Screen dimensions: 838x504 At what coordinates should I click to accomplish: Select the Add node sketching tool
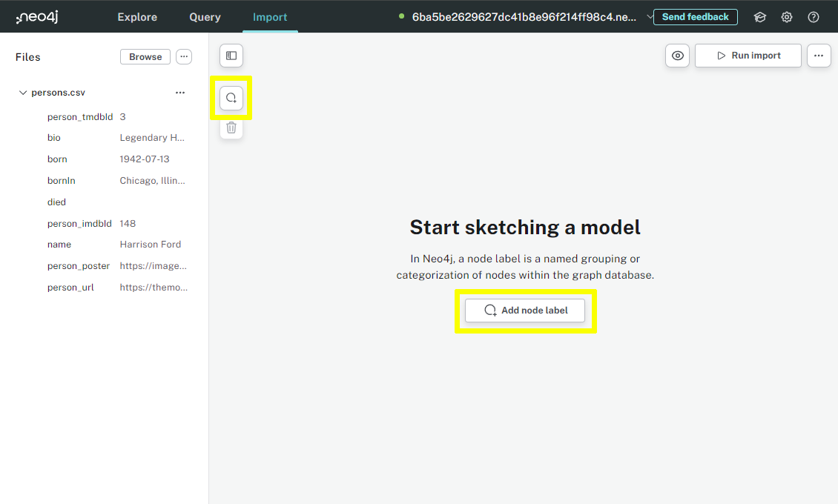pos(231,97)
